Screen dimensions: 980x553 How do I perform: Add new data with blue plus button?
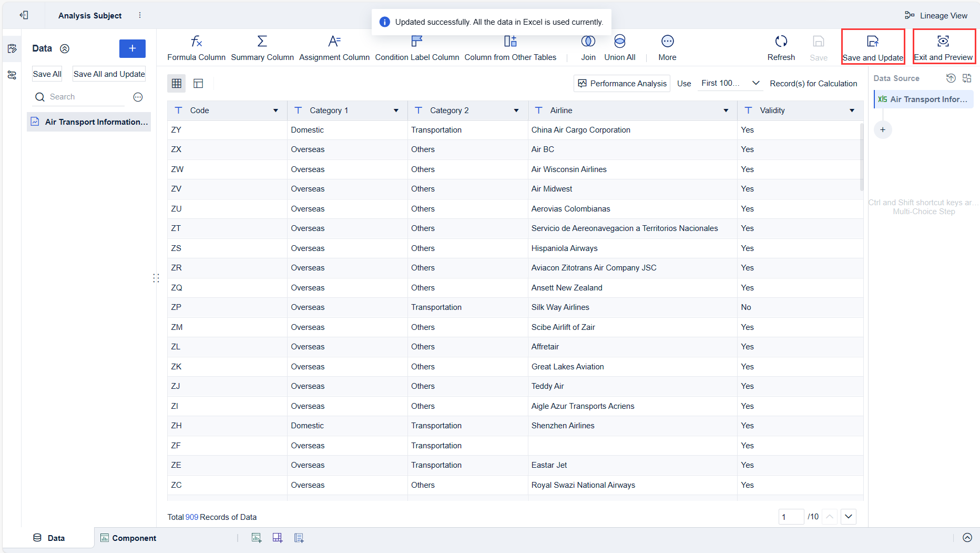132,48
